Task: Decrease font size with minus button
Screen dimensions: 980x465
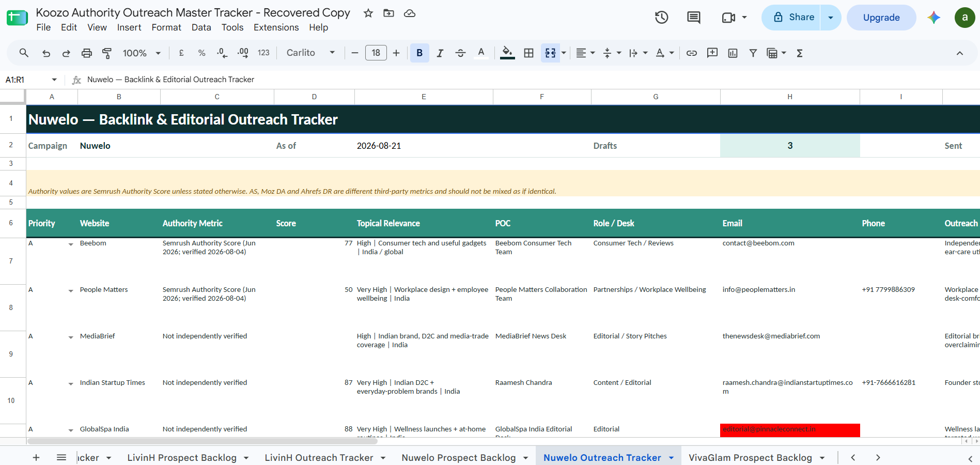Action: (355, 53)
